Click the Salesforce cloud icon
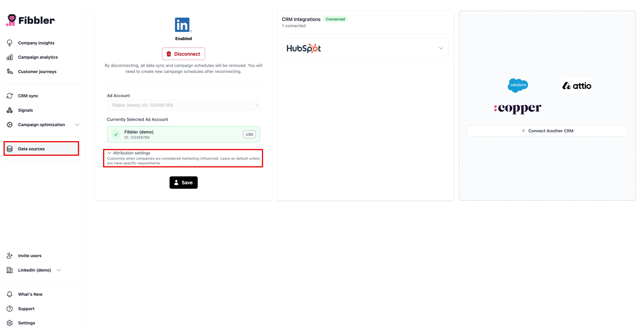 pos(517,85)
